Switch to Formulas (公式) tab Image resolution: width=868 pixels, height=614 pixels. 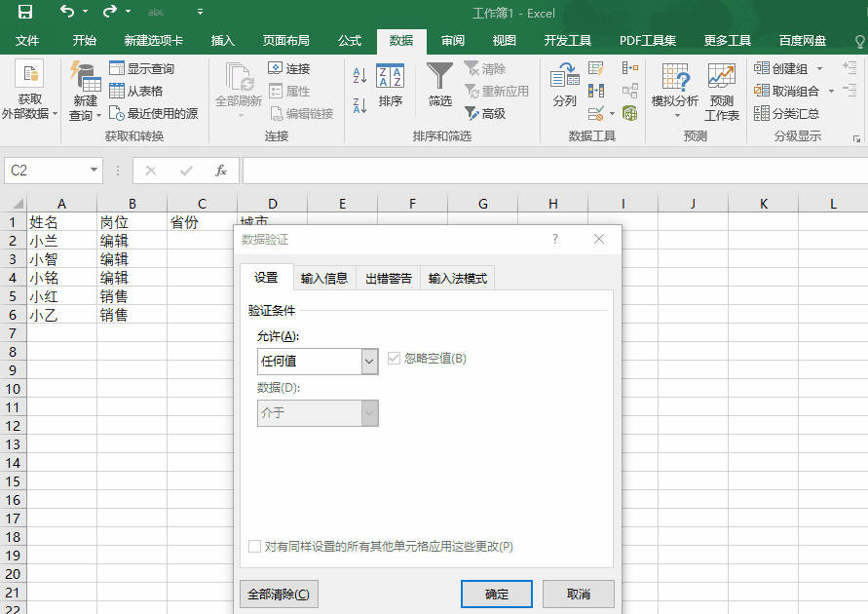[350, 40]
